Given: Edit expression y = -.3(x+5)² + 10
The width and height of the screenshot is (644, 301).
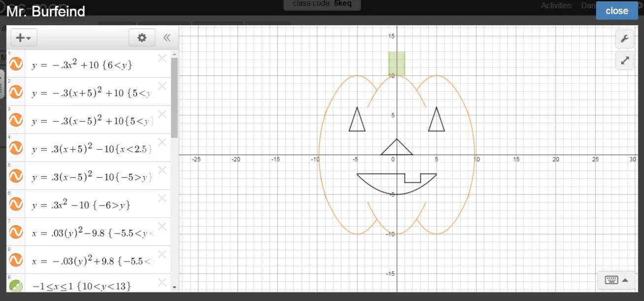Looking at the screenshot, I should point(91,93).
